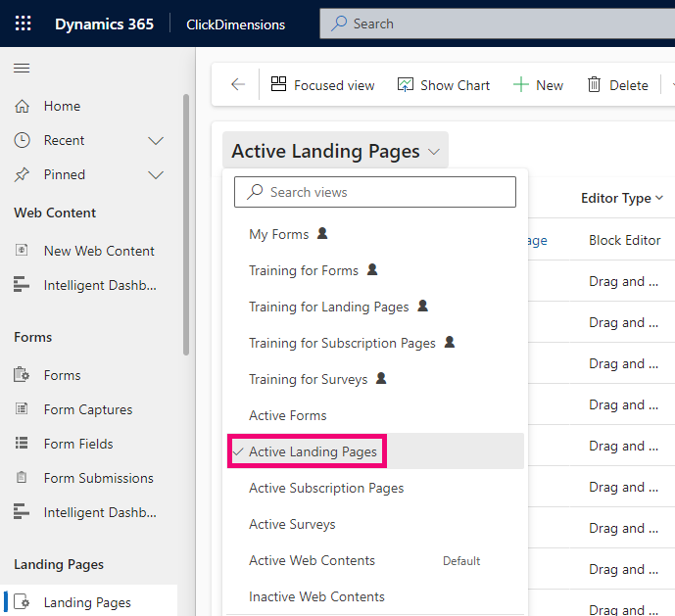Click the Show Chart icon
The image size is (675, 616).
coord(405,84)
